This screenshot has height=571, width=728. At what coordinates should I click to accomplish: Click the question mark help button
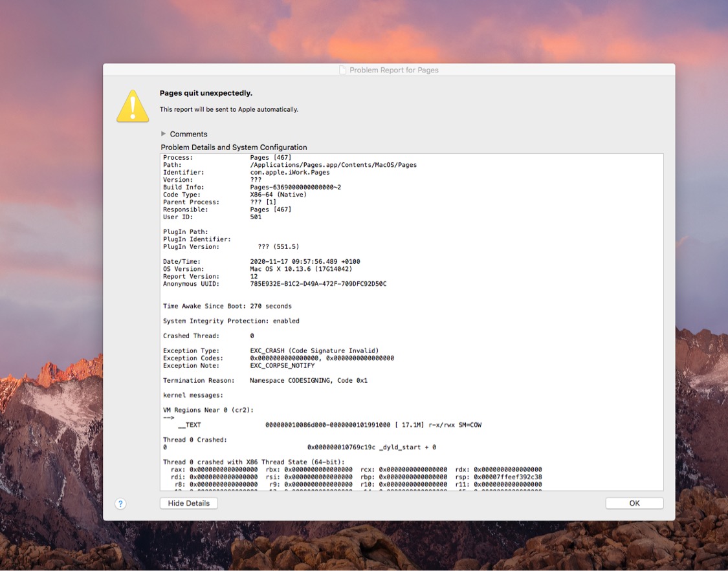click(120, 504)
